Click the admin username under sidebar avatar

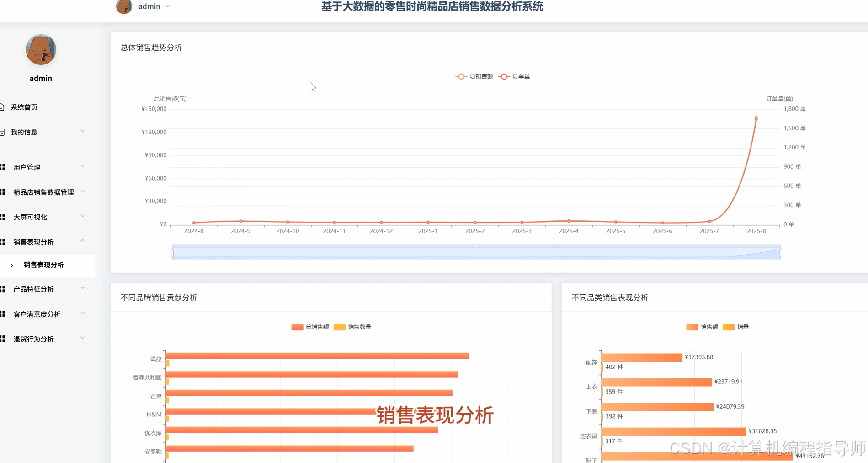point(41,78)
